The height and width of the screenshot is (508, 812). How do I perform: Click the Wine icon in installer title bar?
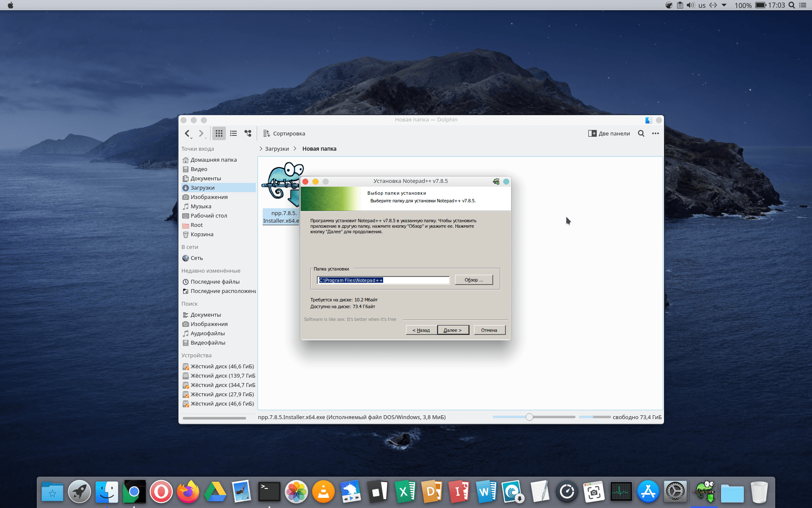(496, 181)
